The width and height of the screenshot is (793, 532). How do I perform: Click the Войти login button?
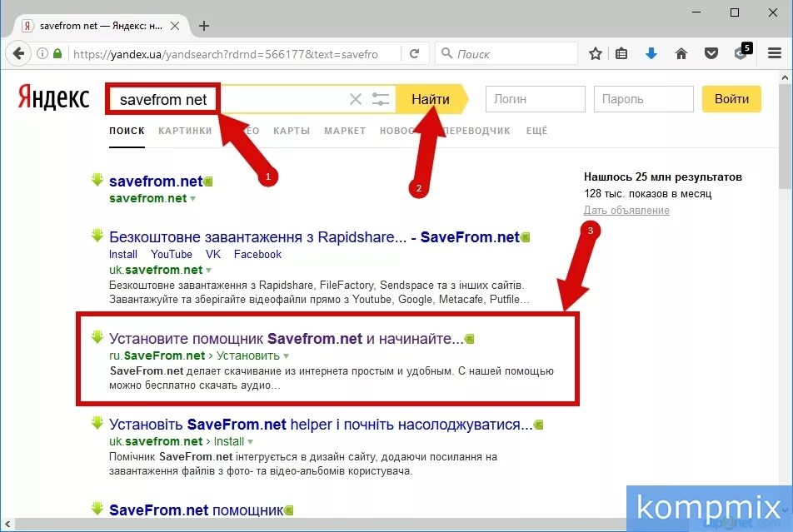731,99
